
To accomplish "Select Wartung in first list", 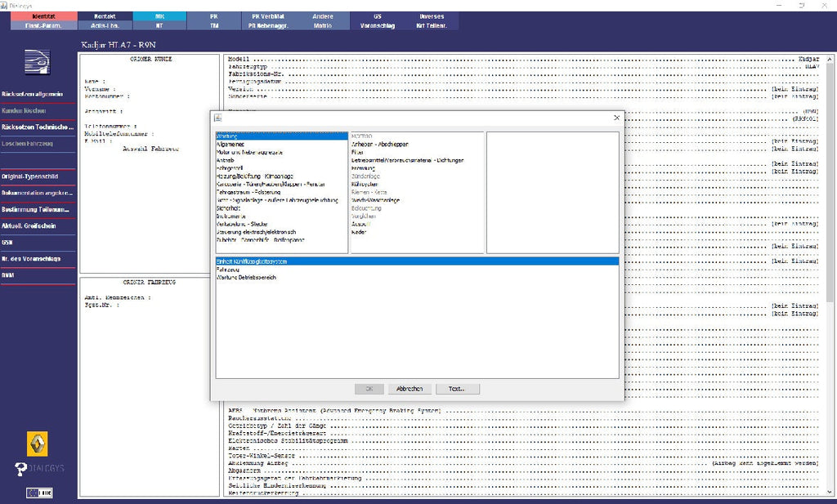I will coord(281,136).
